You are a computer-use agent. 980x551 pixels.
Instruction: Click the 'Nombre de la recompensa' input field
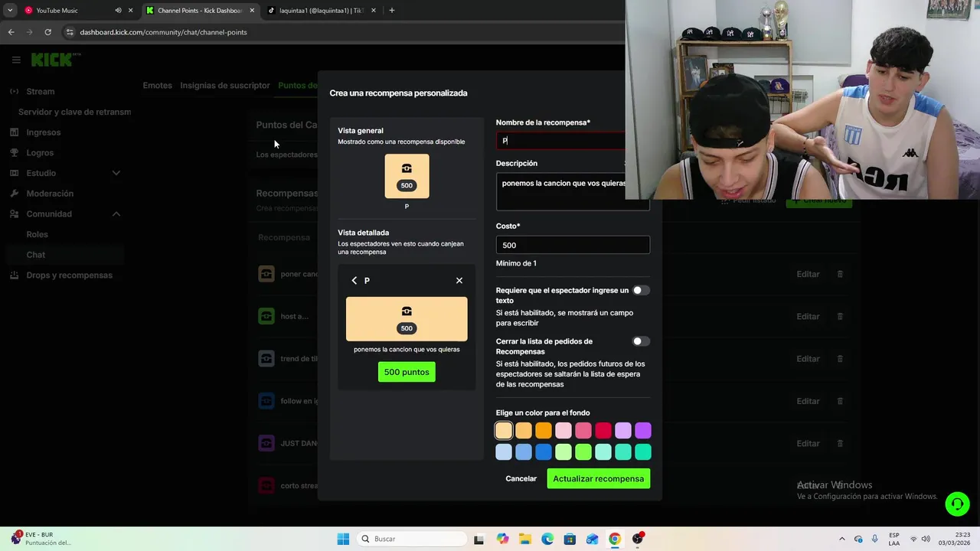560,141
